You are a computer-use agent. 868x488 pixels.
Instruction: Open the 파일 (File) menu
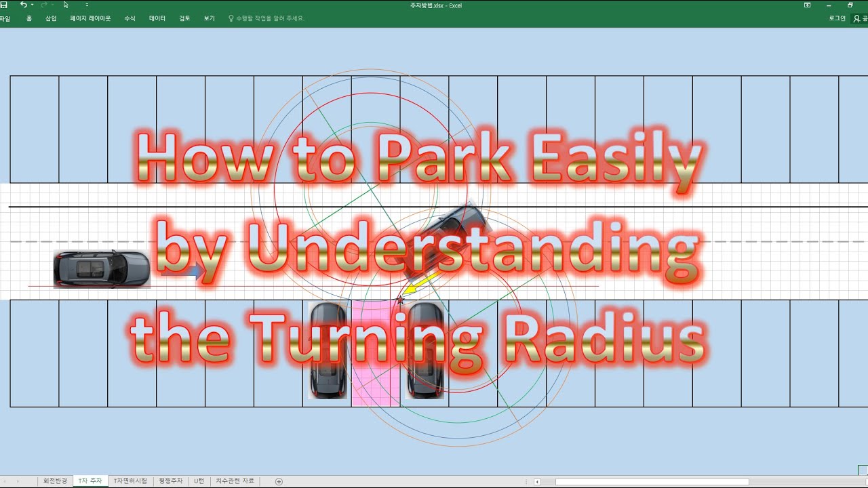[5, 18]
